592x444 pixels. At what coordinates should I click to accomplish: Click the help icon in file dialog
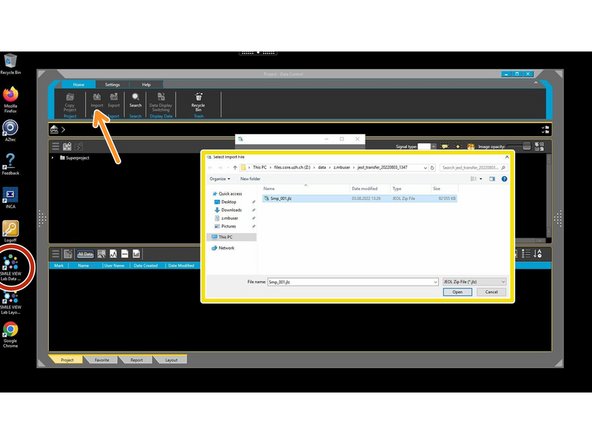tap(504, 179)
